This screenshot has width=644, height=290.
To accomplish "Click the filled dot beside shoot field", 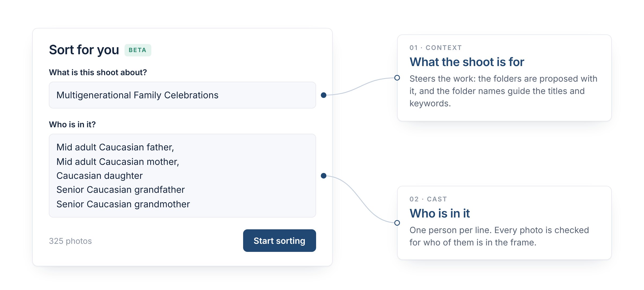I will (x=324, y=95).
